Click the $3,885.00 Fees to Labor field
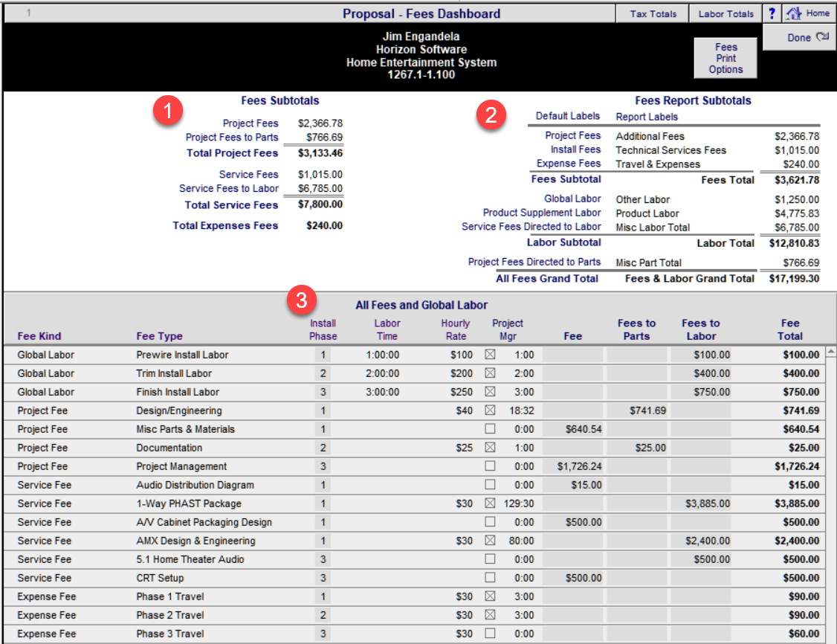Screen dimensions: 837x644 pyautogui.click(x=701, y=503)
